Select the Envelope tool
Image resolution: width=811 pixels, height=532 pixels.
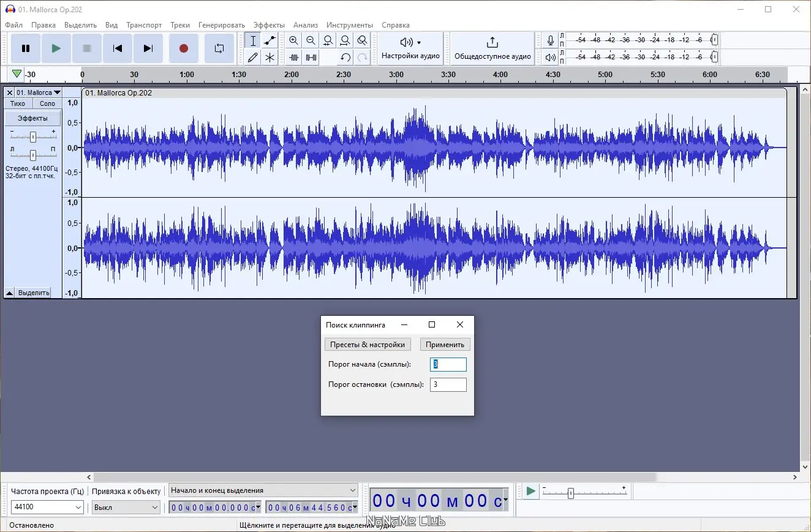270,41
